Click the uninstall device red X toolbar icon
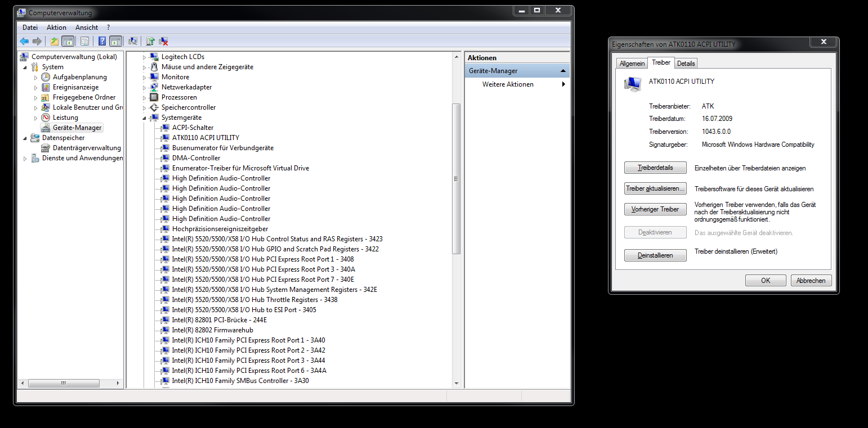This screenshot has height=428, width=868. (164, 41)
